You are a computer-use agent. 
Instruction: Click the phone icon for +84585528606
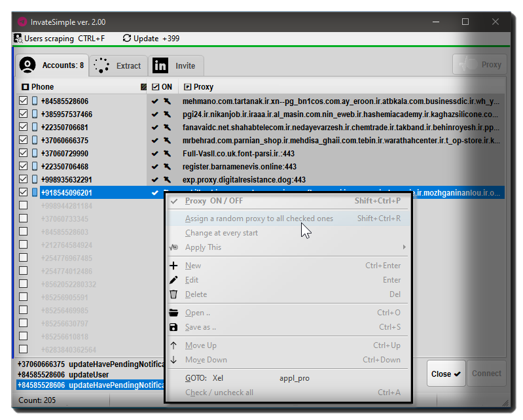[x=35, y=101]
